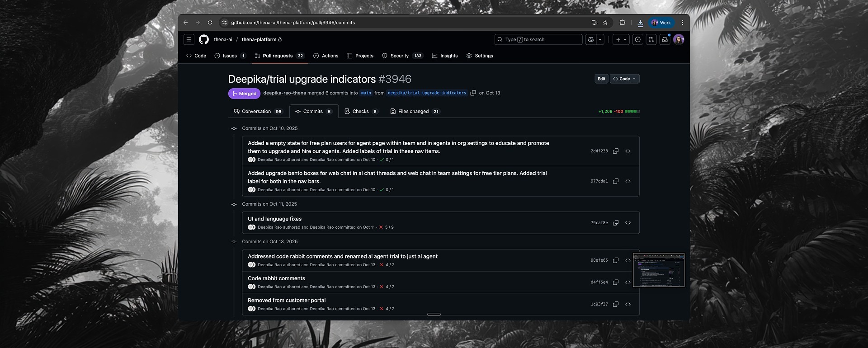Switch to Code repository tab
Screen dimensions: 868x348
[x=196, y=56]
